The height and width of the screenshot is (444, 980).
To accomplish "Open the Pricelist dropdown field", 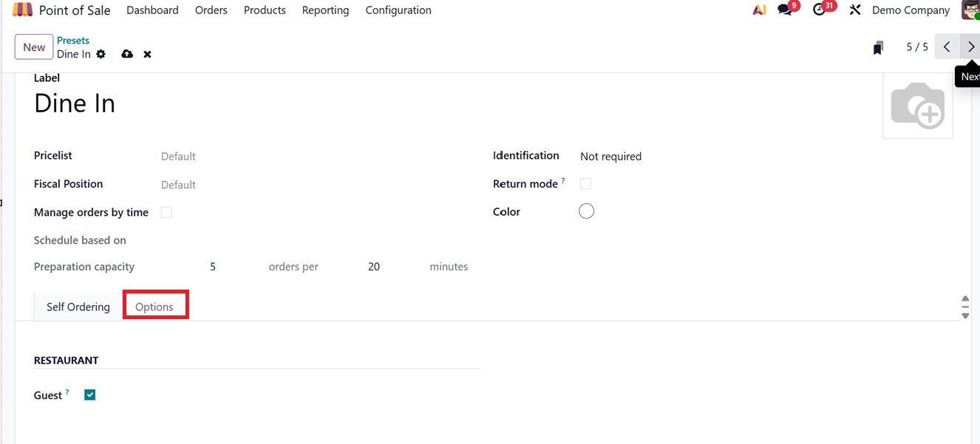I will [x=222, y=157].
